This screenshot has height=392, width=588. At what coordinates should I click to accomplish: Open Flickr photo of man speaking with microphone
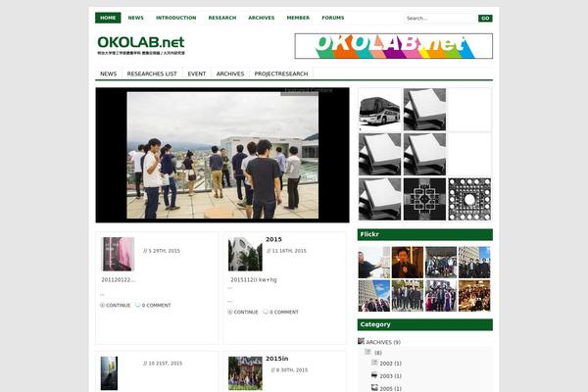point(408,263)
